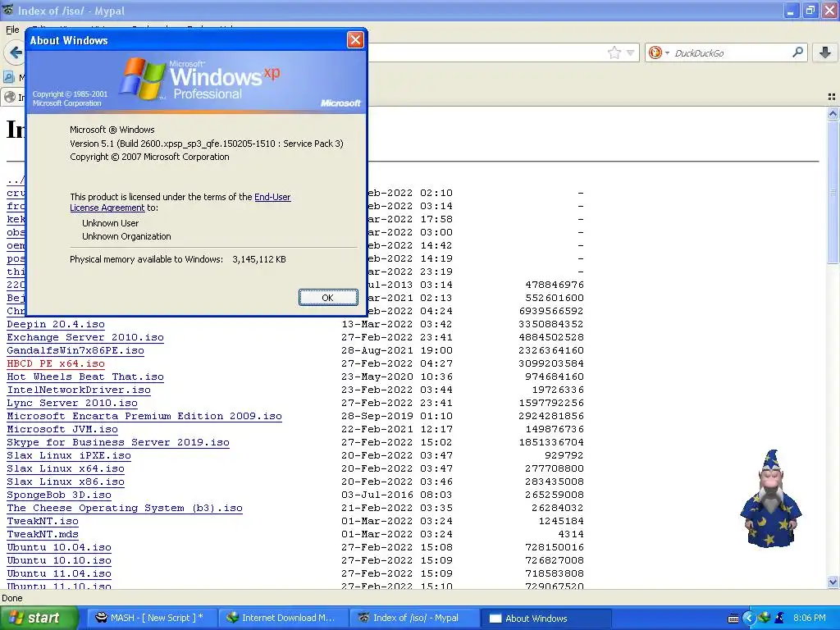Click Physical memory value 3,145,112 KB
840x630 pixels.
[258, 259]
